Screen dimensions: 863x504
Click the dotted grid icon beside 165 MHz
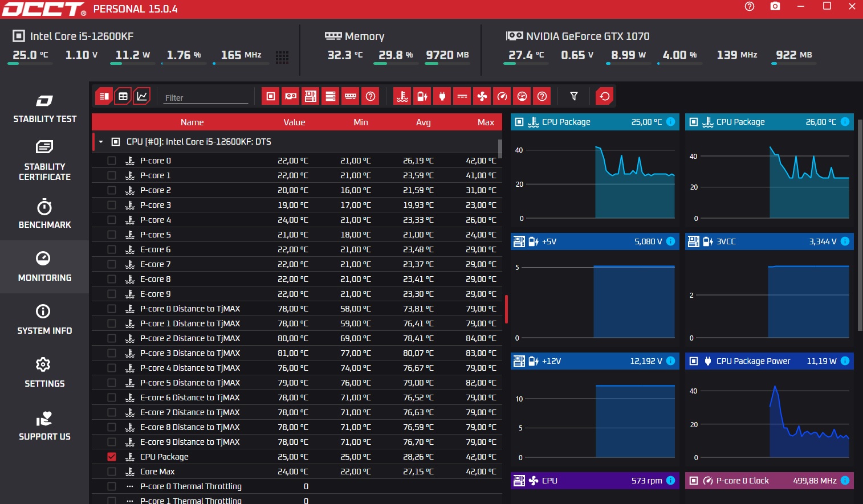point(282,56)
